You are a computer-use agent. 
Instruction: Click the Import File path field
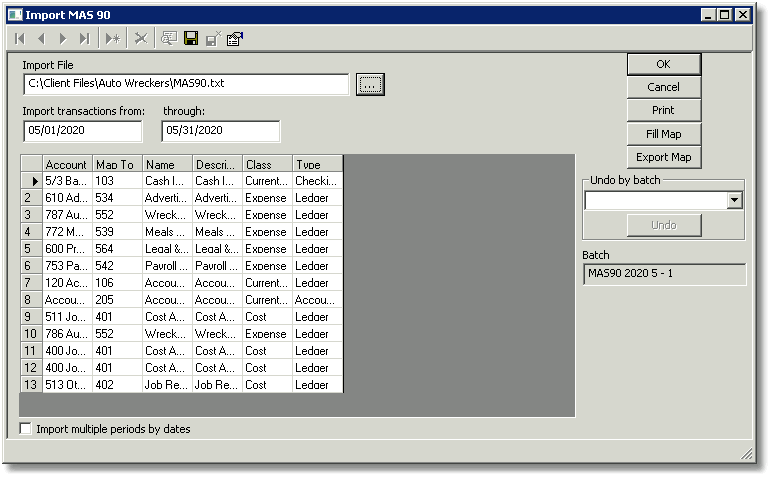click(x=186, y=84)
